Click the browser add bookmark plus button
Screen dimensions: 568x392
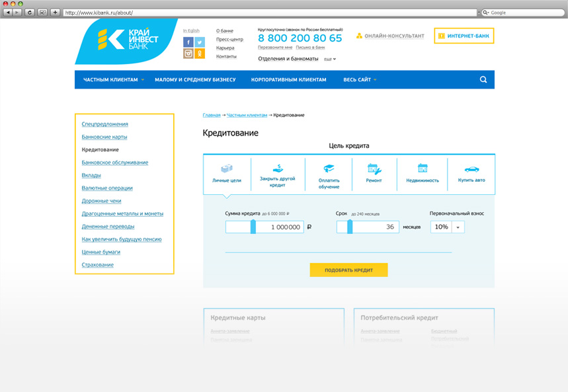tap(55, 13)
